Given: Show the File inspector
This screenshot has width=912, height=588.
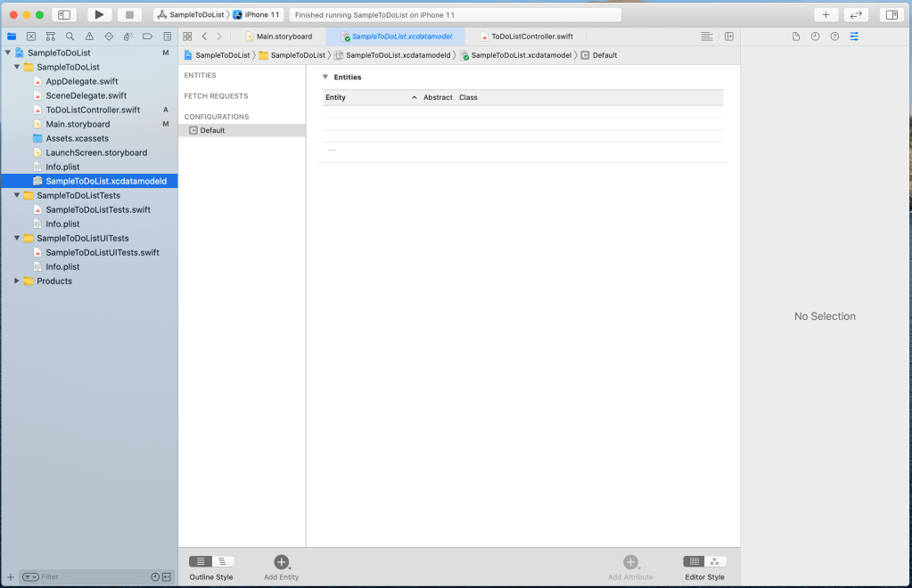Looking at the screenshot, I should tap(796, 37).
